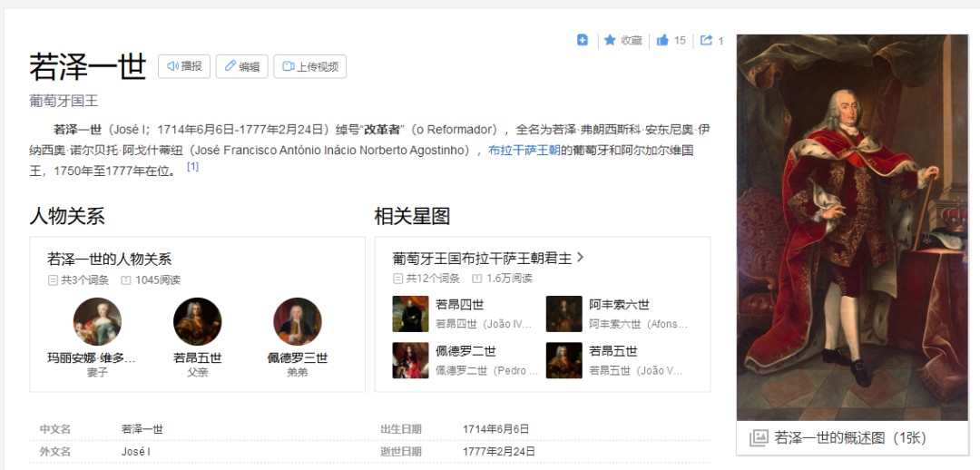This screenshot has height=470, width=980.
Task: Open 佩德罗二世 entry thumbnail
Action: 411,360
